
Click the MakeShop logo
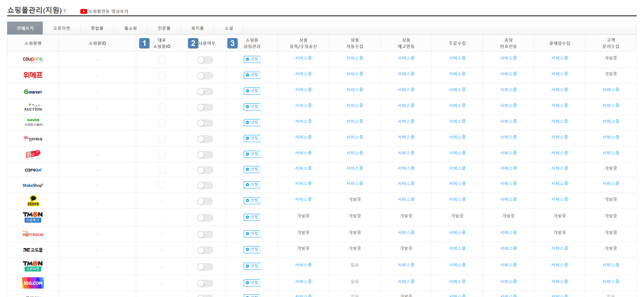[33, 185]
